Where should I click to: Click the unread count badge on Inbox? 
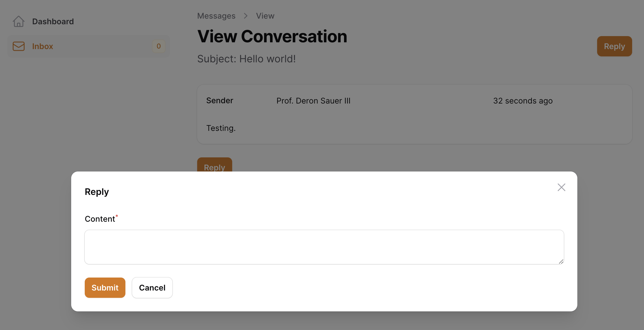[x=158, y=46]
